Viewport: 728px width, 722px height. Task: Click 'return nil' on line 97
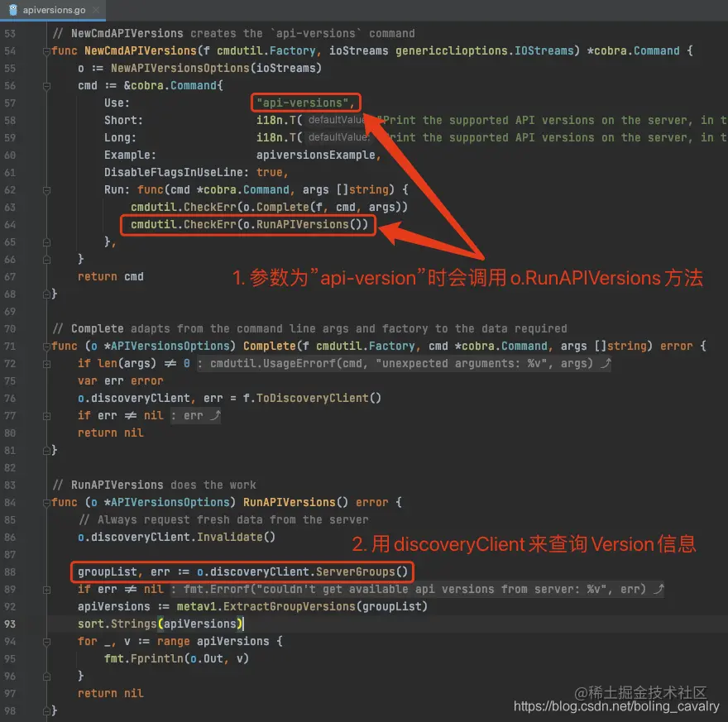click(111, 694)
